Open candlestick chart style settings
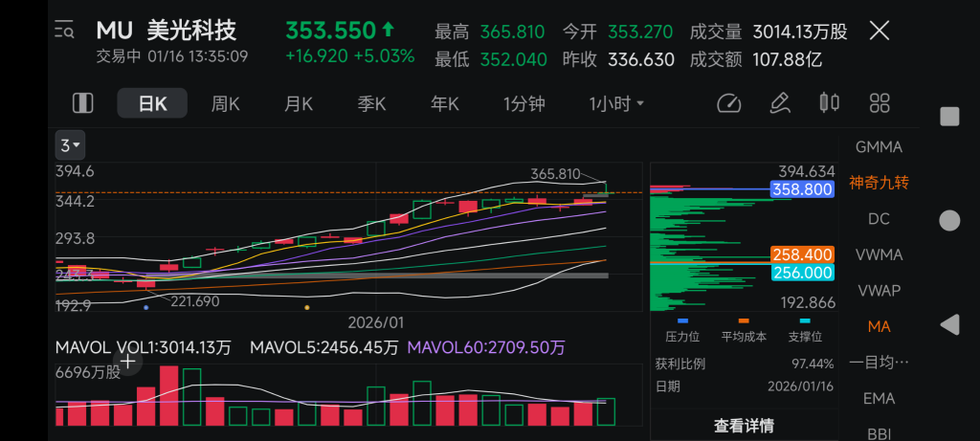Image resolution: width=980 pixels, height=441 pixels. [x=830, y=103]
